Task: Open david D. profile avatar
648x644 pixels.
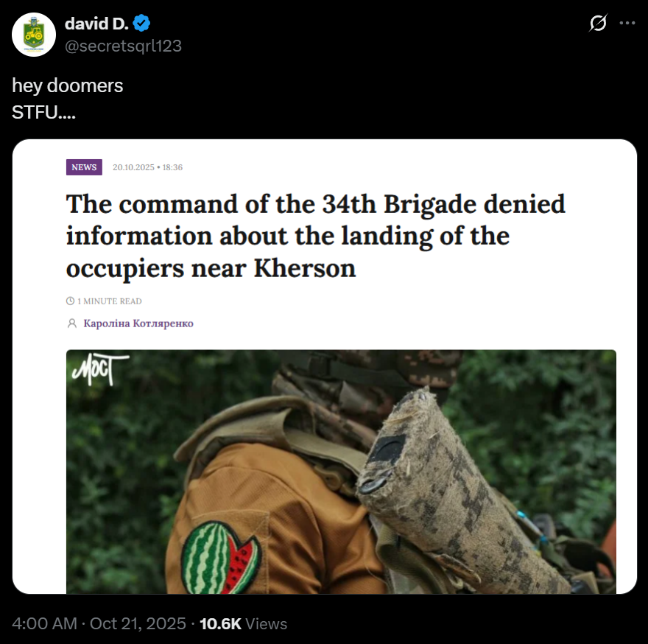Action: point(34,35)
